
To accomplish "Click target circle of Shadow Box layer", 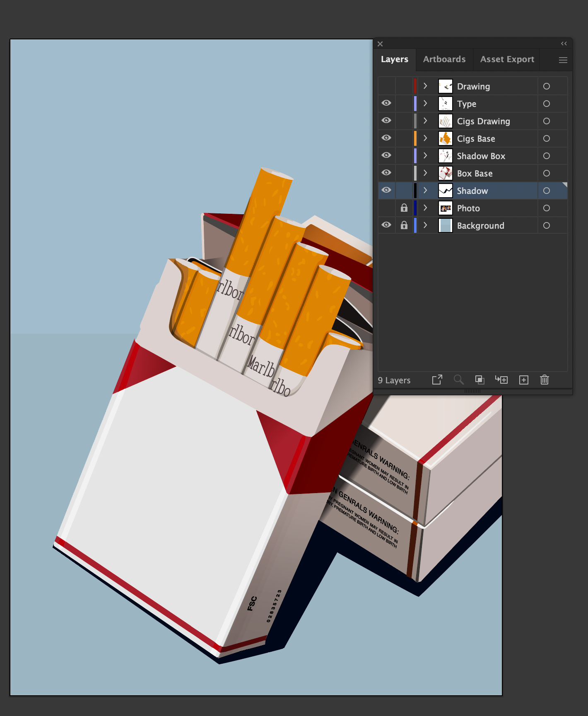I will click(x=547, y=156).
